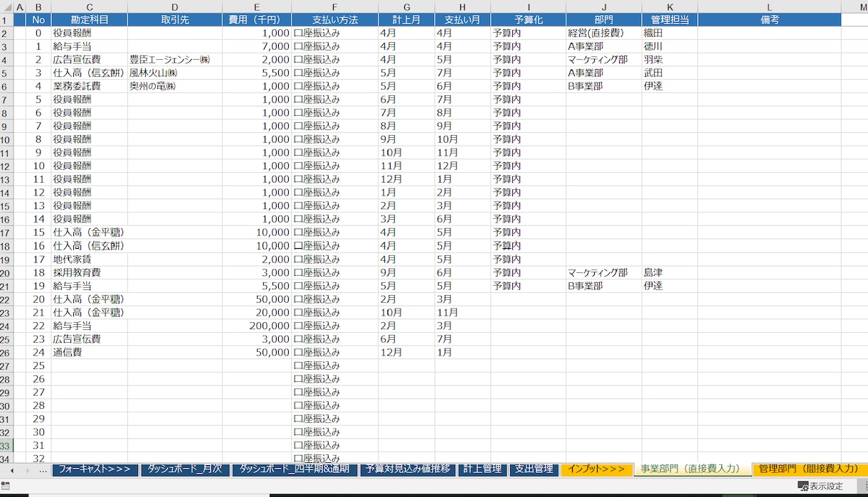The width and height of the screenshot is (868, 497).
Task: Open the 管理部門（間接費入力） sheet tab
Action: [x=810, y=469]
